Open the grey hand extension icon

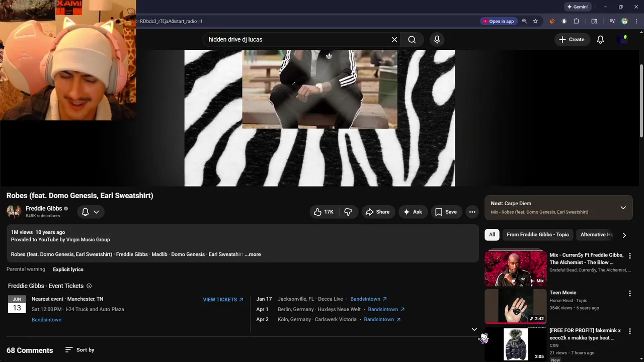pyautogui.click(x=564, y=21)
